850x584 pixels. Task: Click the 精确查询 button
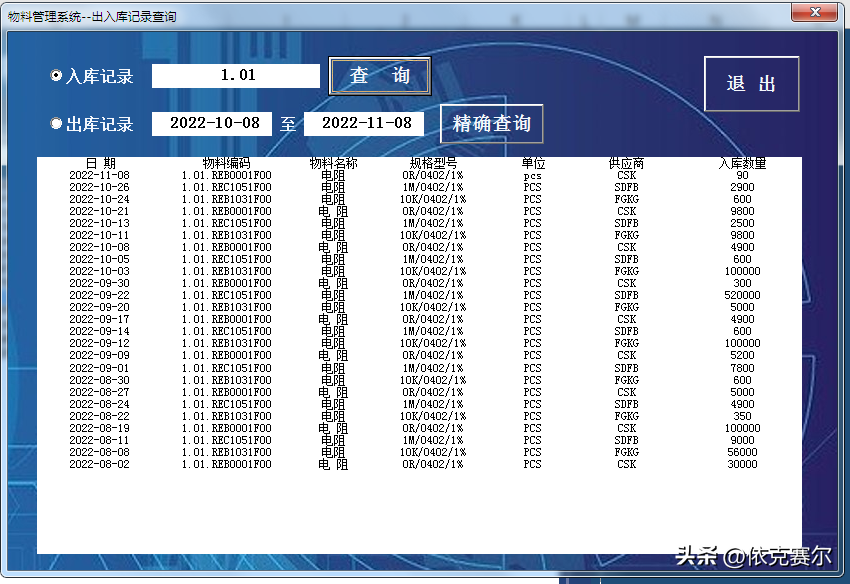491,124
